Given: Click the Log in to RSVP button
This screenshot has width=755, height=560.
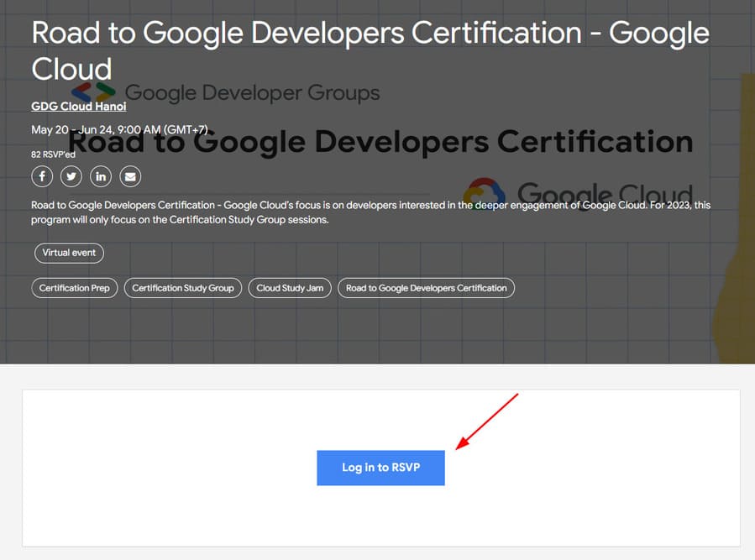Looking at the screenshot, I should [380, 468].
